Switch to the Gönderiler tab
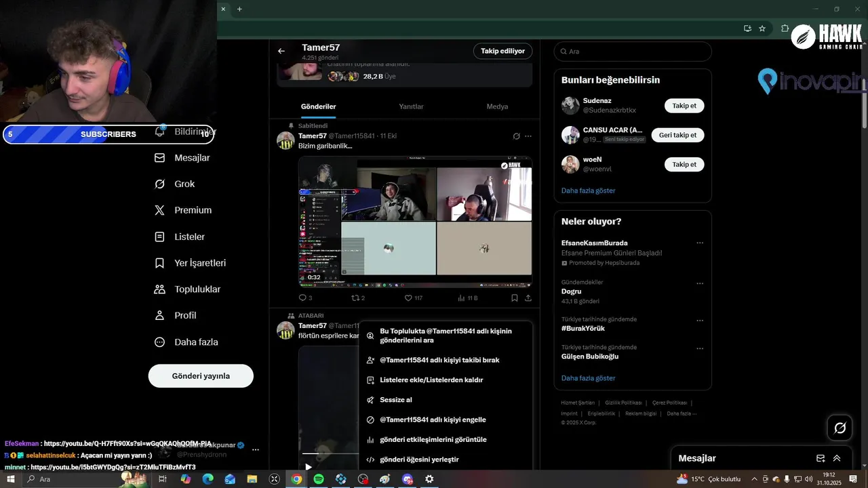 318,106
